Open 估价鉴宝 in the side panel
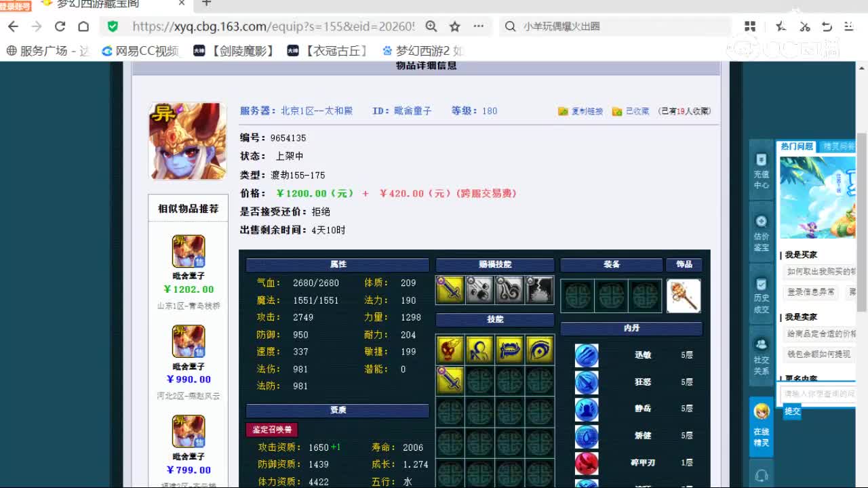 [x=761, y=233]
